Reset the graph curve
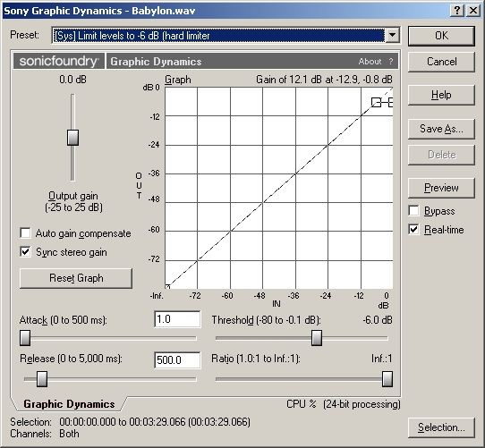The width and height of the screenshot is (485, 448). (76, 278)
